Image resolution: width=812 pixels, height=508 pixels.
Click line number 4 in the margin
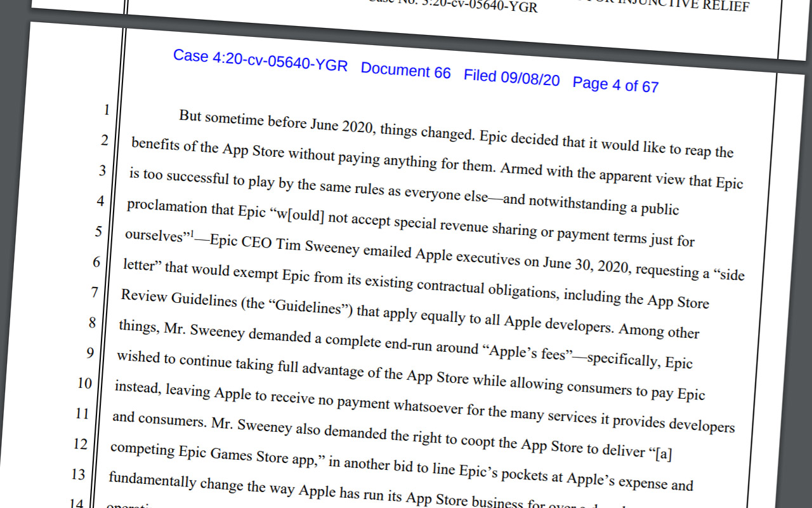click(x=100, y=201)
